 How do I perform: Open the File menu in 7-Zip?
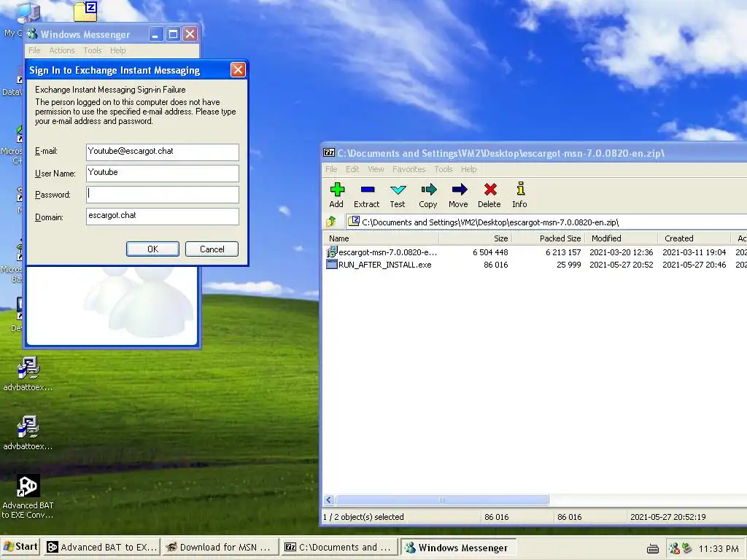pyautogui.click(x=331, y=169)
